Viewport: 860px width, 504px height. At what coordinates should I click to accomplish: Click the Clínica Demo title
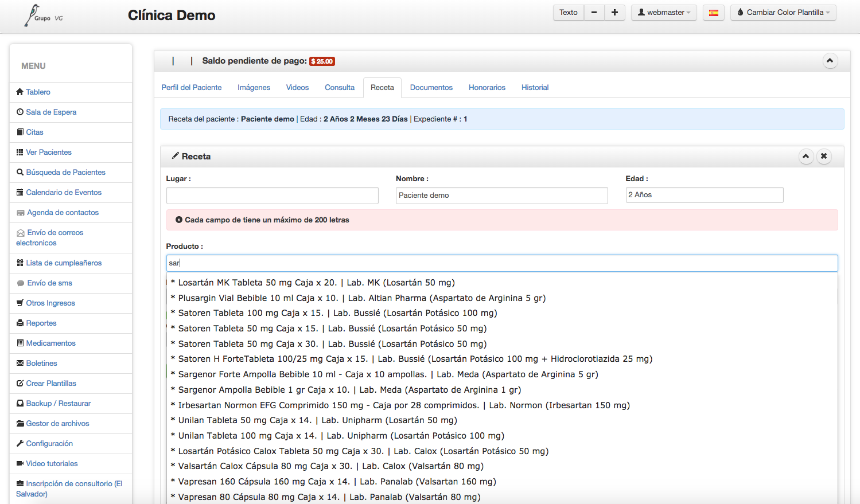[x=172, y=15]
